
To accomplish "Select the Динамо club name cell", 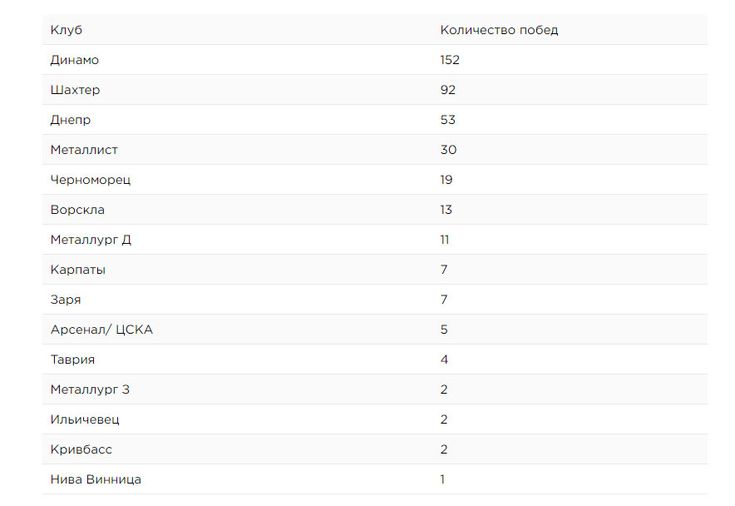I will [x=75, y=60].
